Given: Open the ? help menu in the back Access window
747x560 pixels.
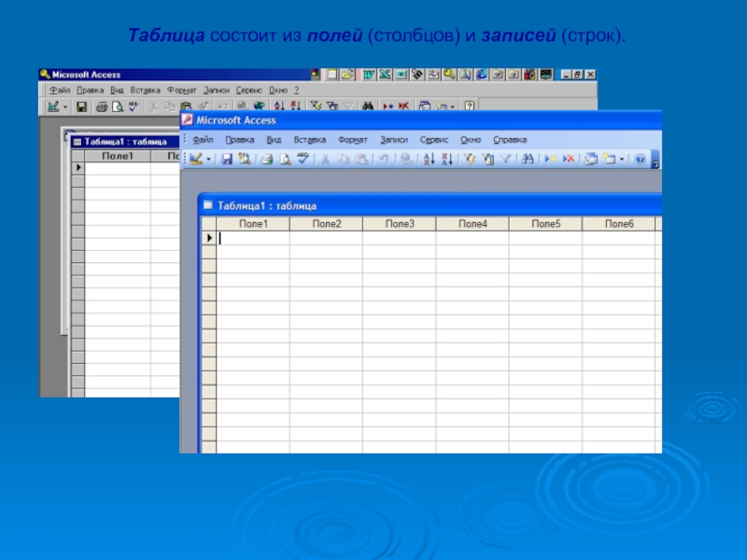Looking at the screenshot, I should tap(296, 90).
